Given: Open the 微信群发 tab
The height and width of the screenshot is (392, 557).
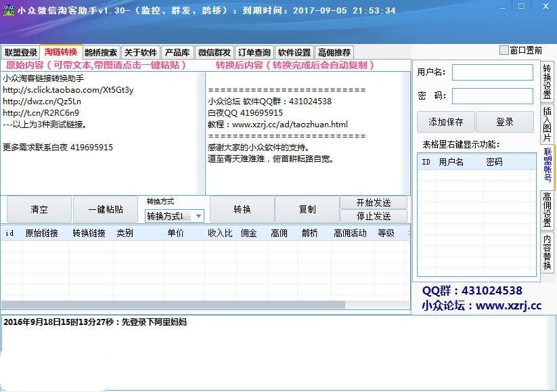Looking at the screenshot, I should [214, 53].
